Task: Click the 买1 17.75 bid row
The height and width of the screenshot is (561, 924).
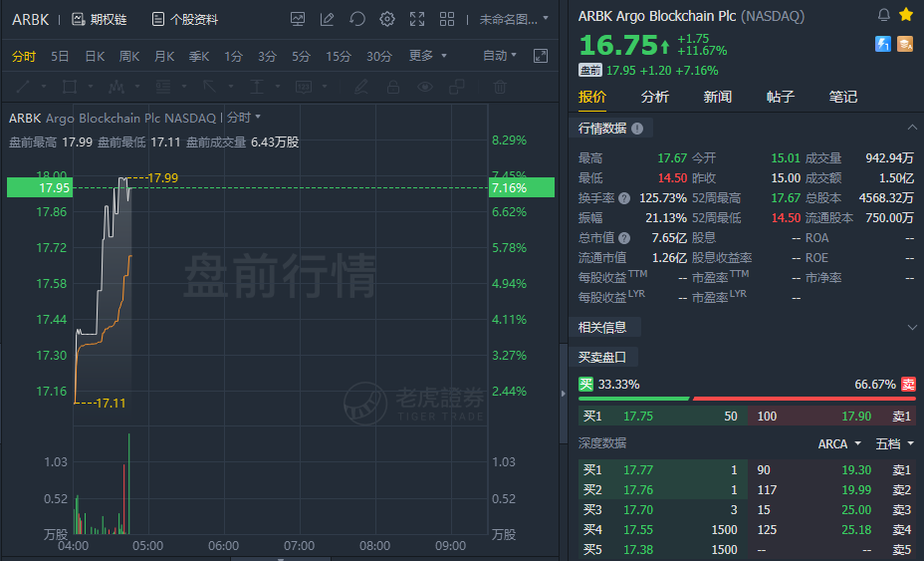Action: 663,416
